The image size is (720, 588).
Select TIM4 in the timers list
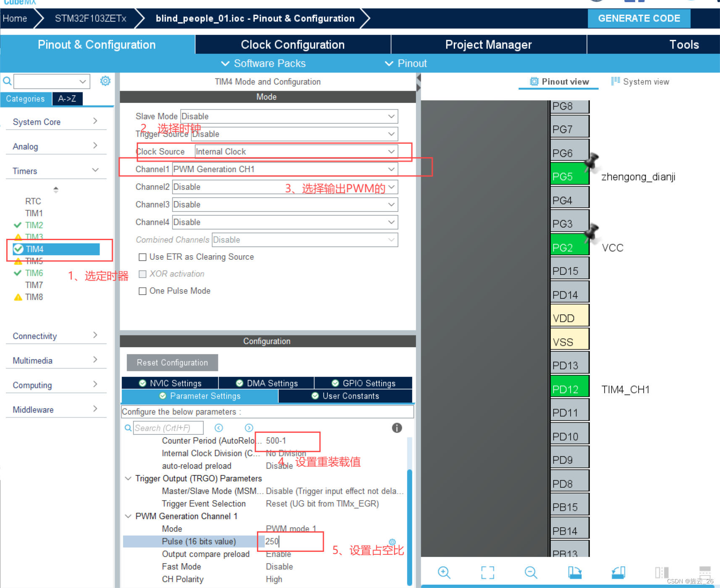[56, 249]
